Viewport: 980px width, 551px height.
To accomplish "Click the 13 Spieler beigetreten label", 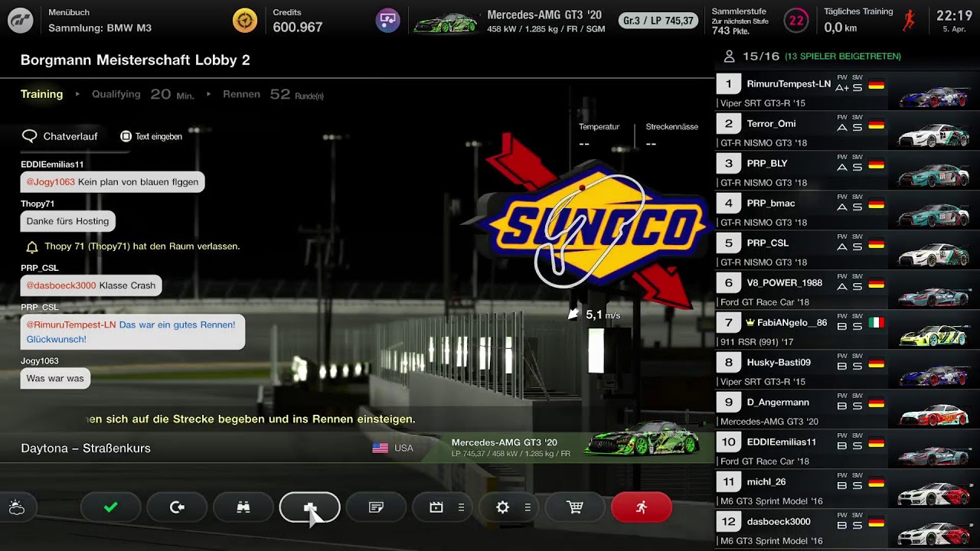I will (x=843, y=56).
